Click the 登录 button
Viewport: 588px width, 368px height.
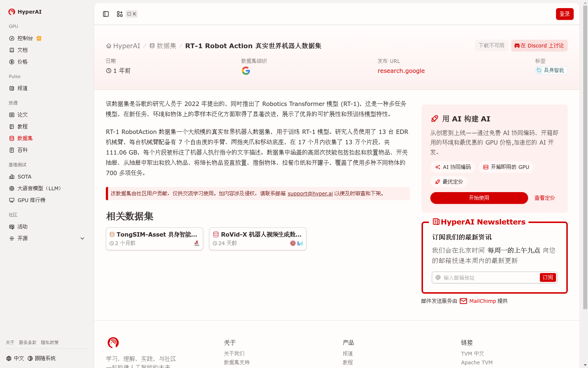(564, 14)
